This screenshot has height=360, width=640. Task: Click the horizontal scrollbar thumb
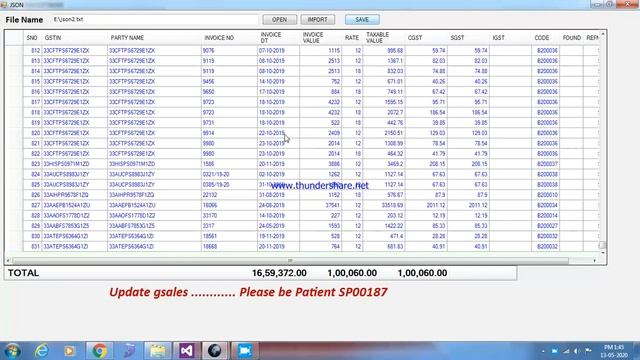(x=290, y=260)
